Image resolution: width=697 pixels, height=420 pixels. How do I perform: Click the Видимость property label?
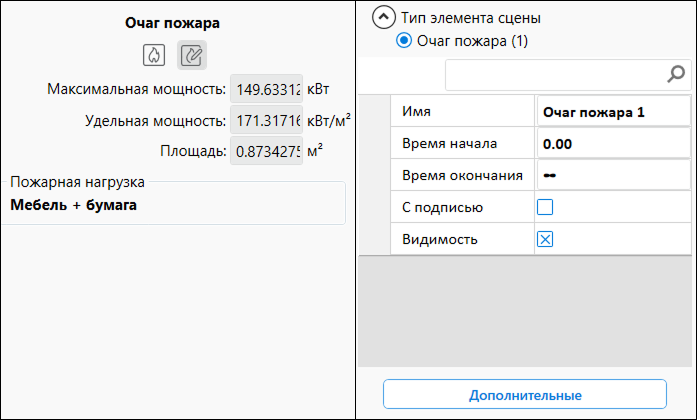click(x=440, y=240)
